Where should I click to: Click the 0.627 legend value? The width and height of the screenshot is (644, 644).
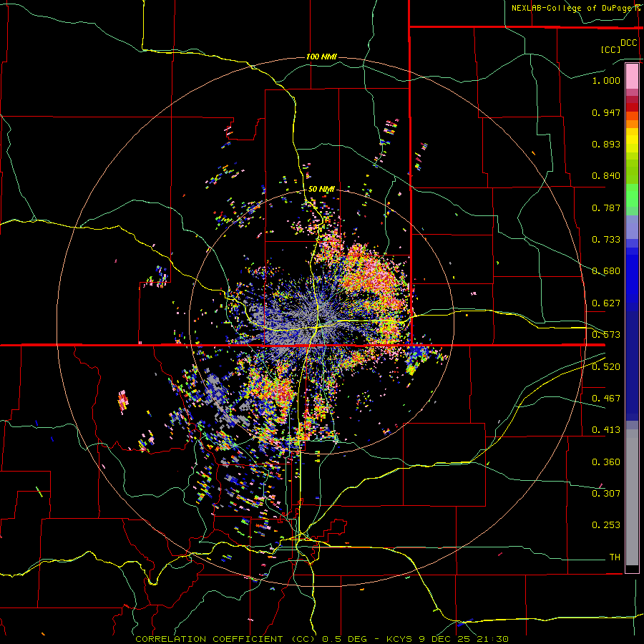tap(606, 303)
